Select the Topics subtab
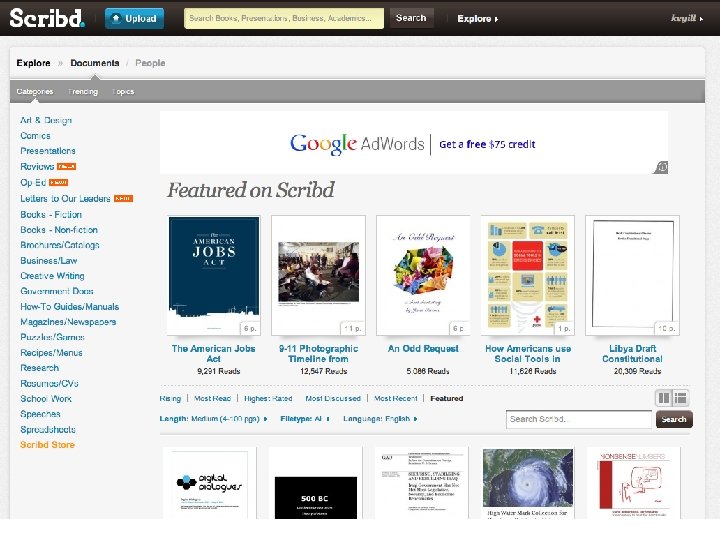The height and width of the screenshot is (540, 720). click(123, 91)
